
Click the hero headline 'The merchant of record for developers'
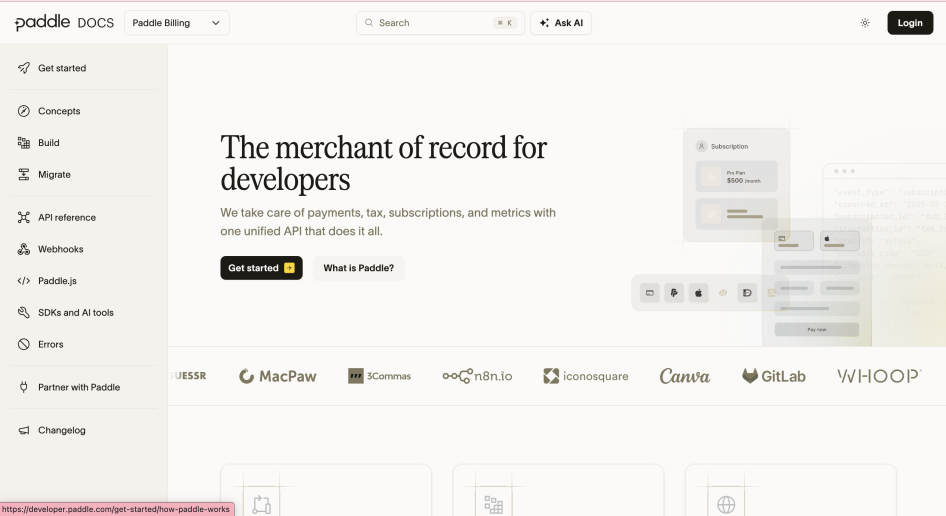[x=384, y=163]
